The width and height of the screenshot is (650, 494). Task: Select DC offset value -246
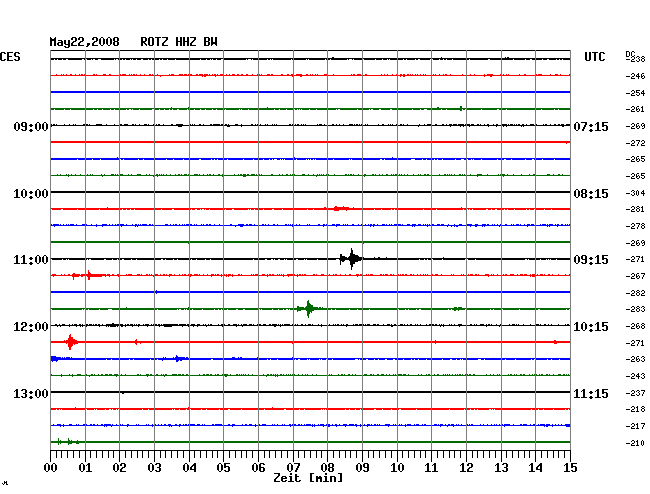[635, 76]
